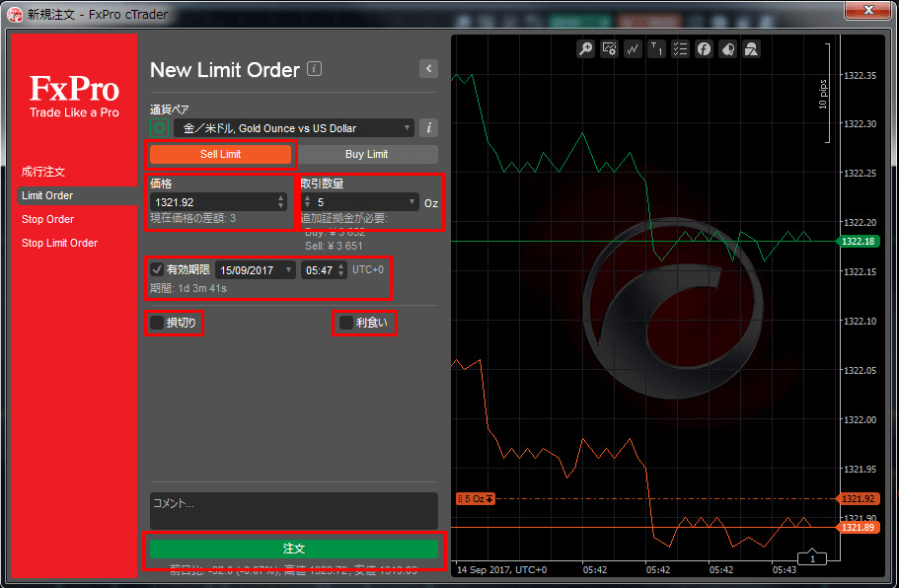Click the function indicators icon
This screenshot has height=588, width=899.
pos(704,49)
